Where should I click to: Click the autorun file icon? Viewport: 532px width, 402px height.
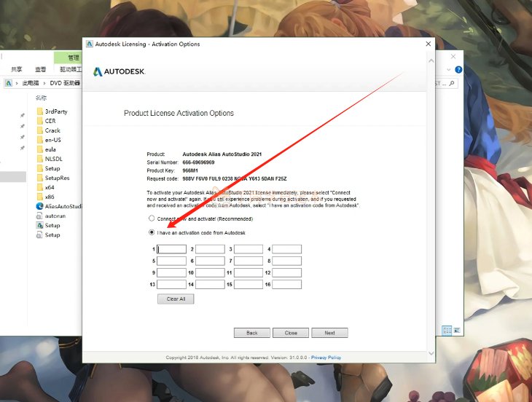tap(39, 216)
